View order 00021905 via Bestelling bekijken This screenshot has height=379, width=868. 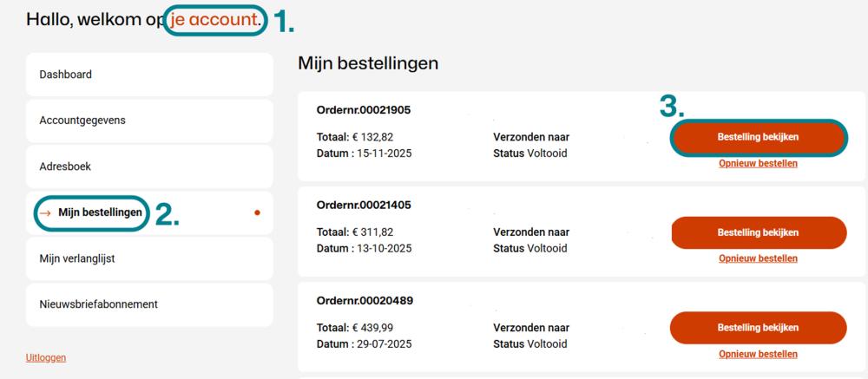(758, 137)
